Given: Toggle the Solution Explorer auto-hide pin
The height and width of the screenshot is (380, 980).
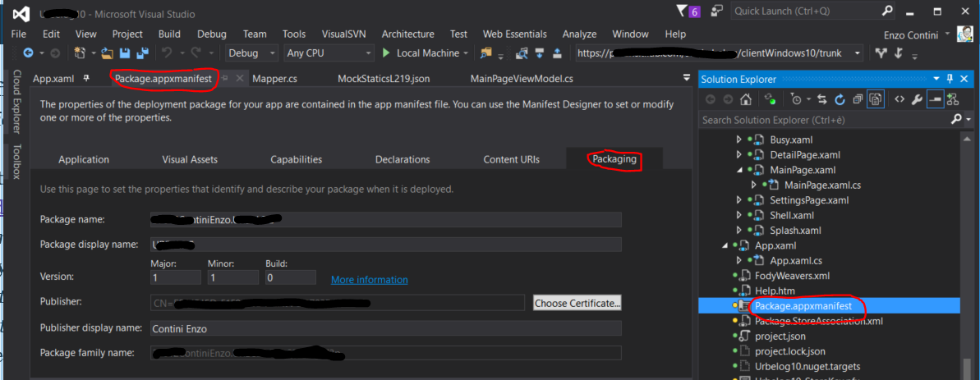Looking at the screenshot, I should (x=950, y=79).
